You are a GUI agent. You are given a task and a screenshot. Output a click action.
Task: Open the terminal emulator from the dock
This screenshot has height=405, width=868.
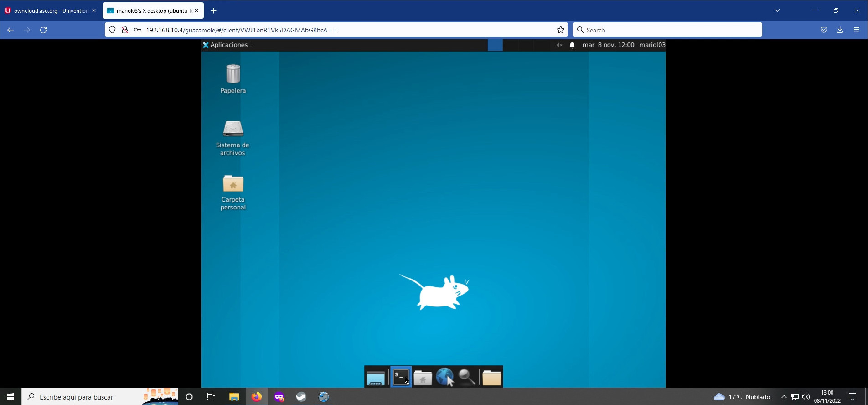(x=401, y=377)
